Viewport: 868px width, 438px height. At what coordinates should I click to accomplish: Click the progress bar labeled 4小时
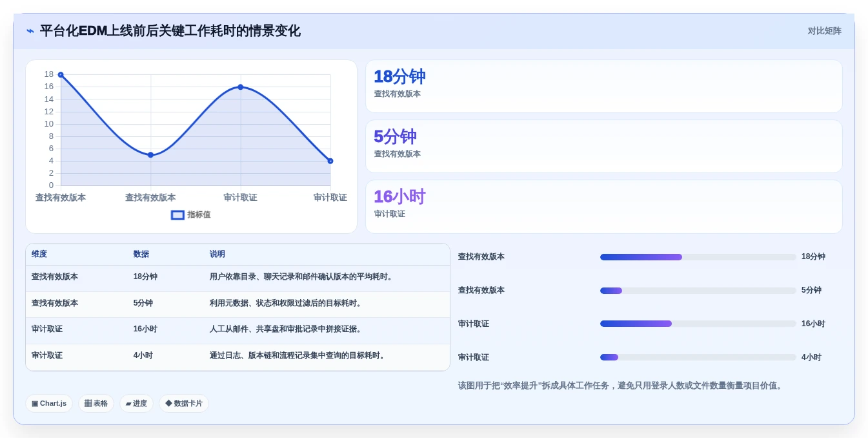click(698, 357)
